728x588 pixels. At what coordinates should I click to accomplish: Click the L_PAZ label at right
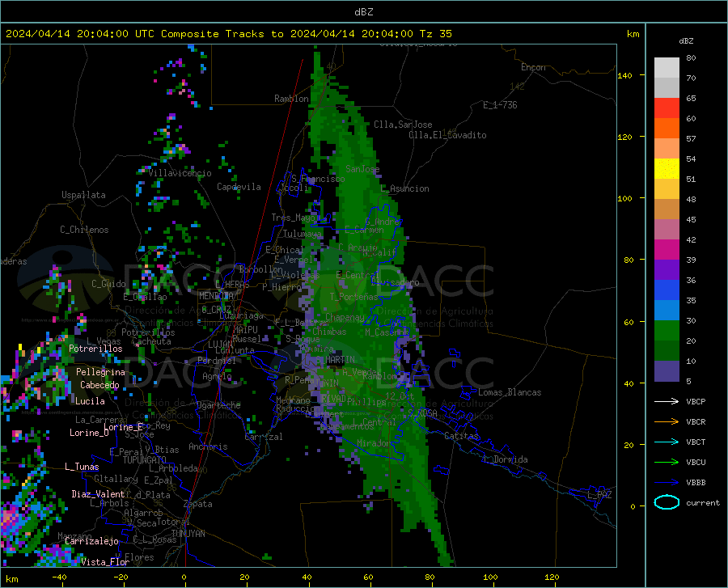(599, 495)
